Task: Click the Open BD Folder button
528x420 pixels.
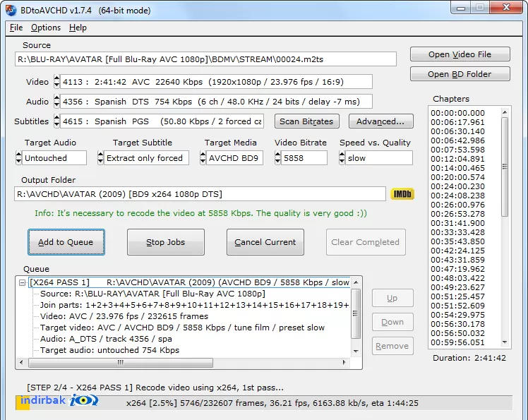Action: tap(460, 74)
